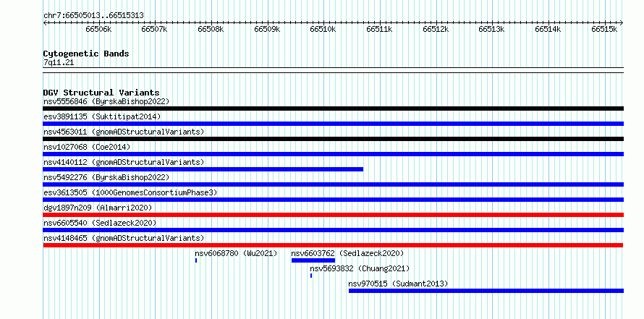The image size is (644, 319).
Task: Click the 66509k ruler tick label
Action: coord(267,29)
